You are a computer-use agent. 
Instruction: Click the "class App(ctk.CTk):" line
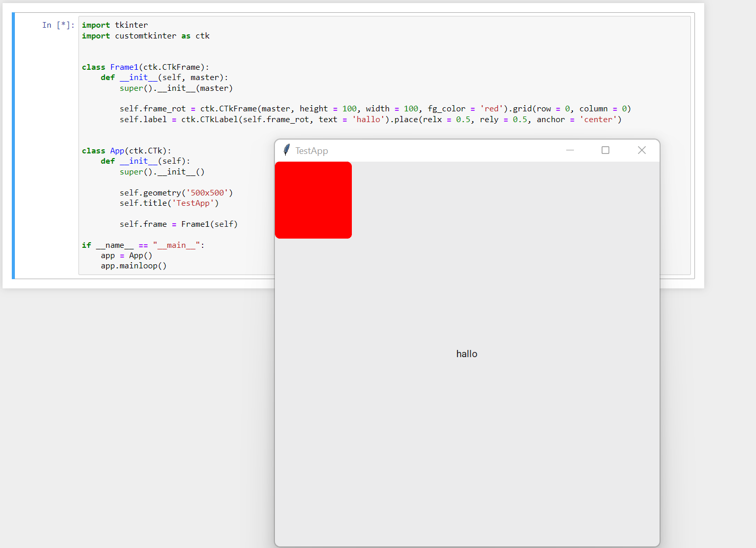[x=127, y=151]
